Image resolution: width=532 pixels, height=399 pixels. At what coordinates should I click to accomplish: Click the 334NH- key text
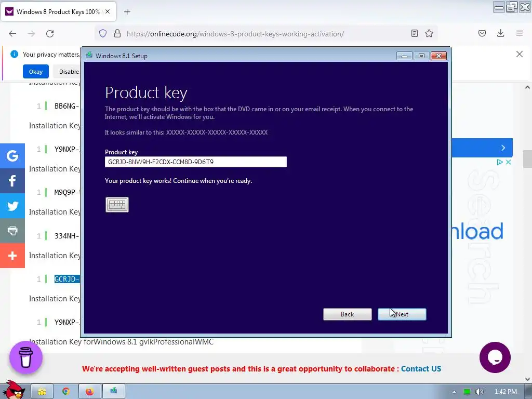67,236
